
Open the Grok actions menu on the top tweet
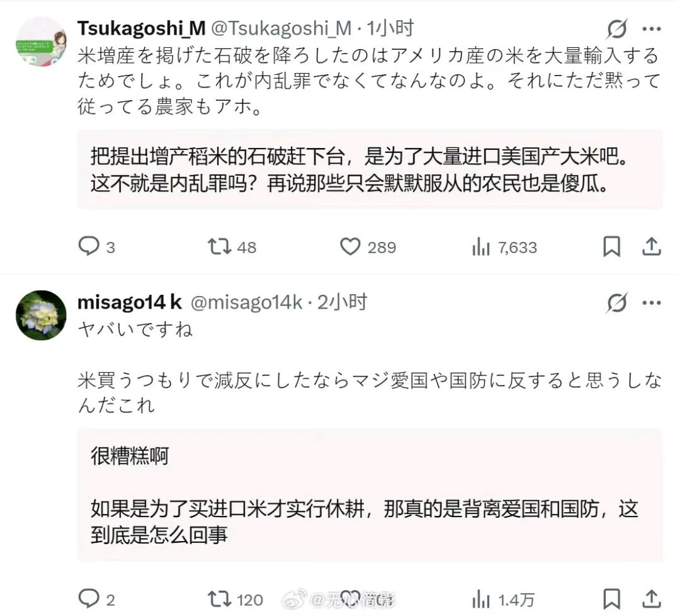click(618, 28)
